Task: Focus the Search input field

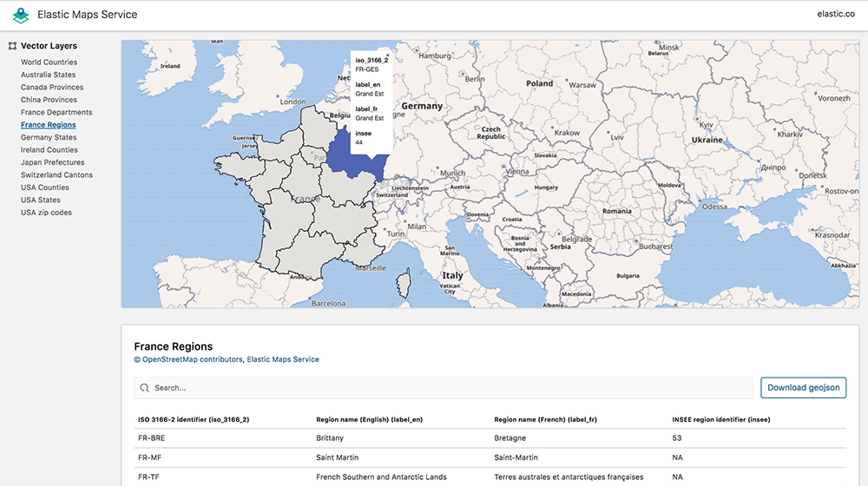Action: coord(443,388)
